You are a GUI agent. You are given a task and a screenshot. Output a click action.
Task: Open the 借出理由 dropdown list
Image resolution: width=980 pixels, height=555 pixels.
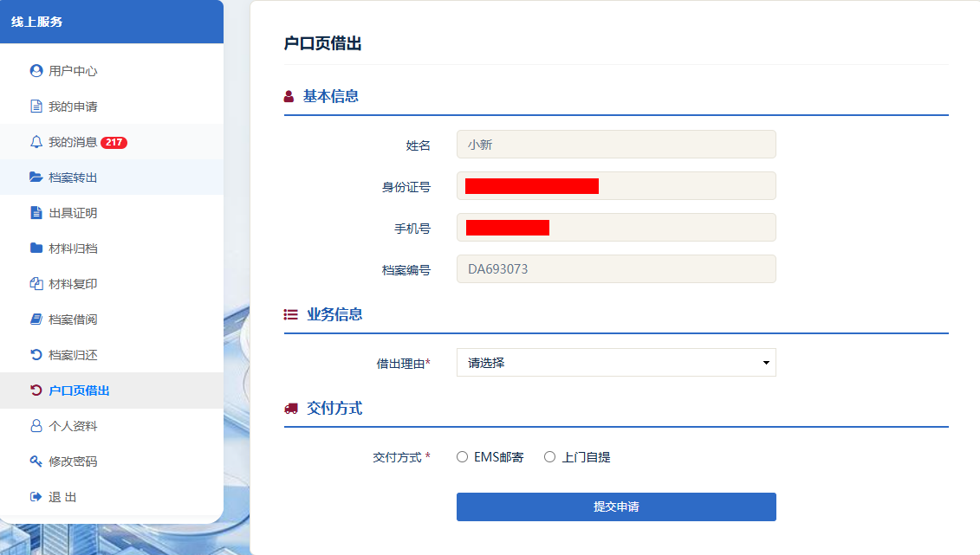point(616,363)
